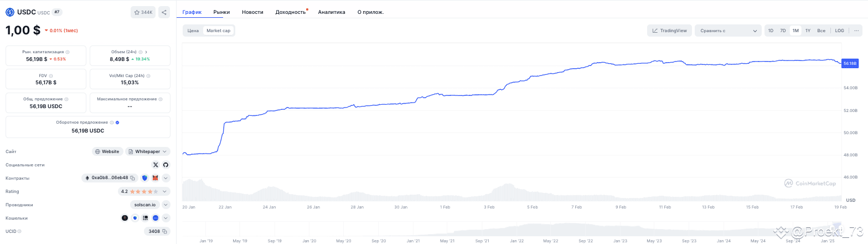Open the share icon beside the watchlist button

[x=164, y=12]
